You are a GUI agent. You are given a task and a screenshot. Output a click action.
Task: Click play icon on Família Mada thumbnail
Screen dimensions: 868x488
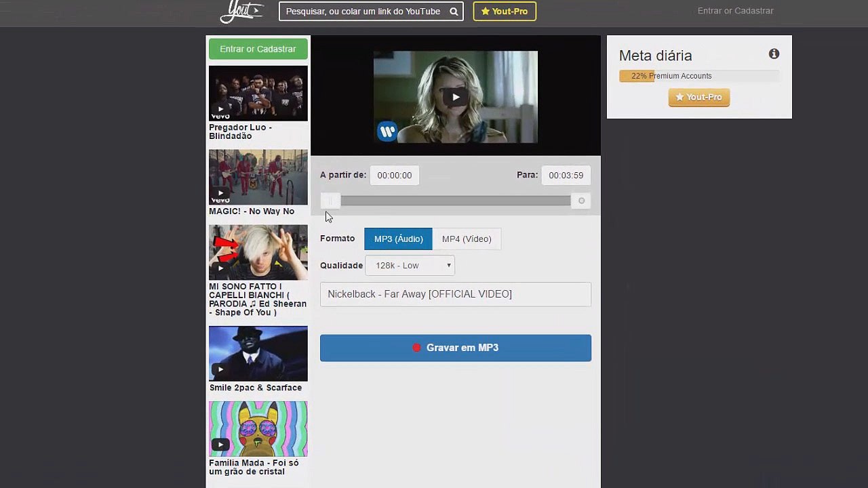tap(220, 445)
